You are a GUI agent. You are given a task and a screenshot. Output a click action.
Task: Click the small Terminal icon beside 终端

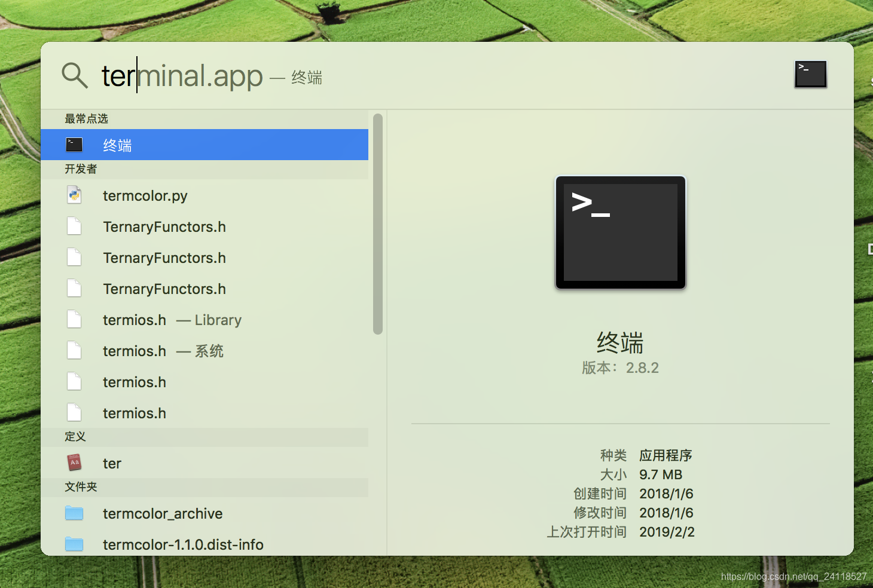coord(74,145)
